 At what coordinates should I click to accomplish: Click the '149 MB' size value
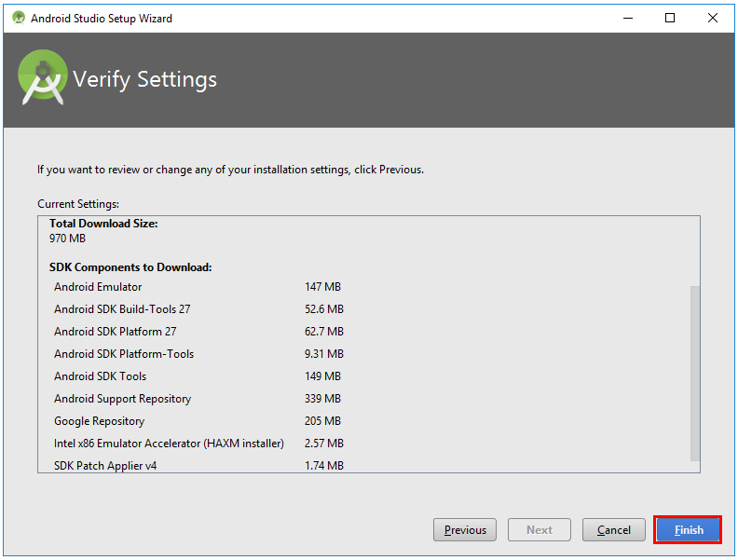tap(322, 376)
